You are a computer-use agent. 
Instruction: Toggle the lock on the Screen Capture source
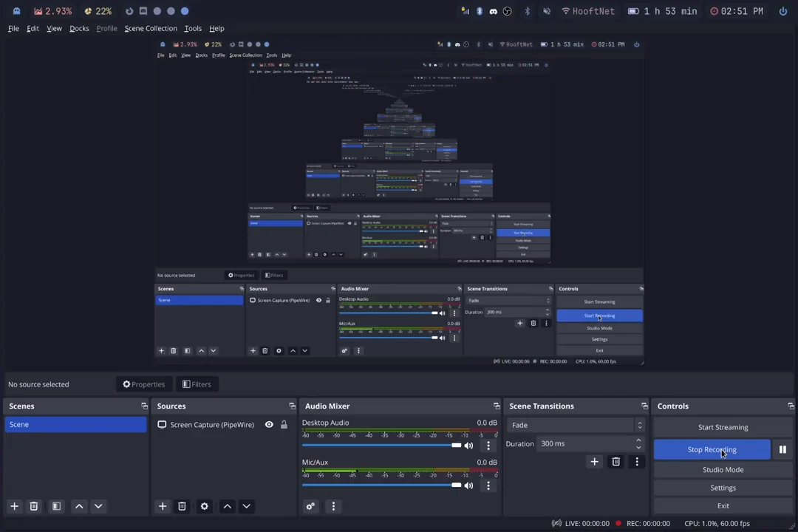coord(284,425)
